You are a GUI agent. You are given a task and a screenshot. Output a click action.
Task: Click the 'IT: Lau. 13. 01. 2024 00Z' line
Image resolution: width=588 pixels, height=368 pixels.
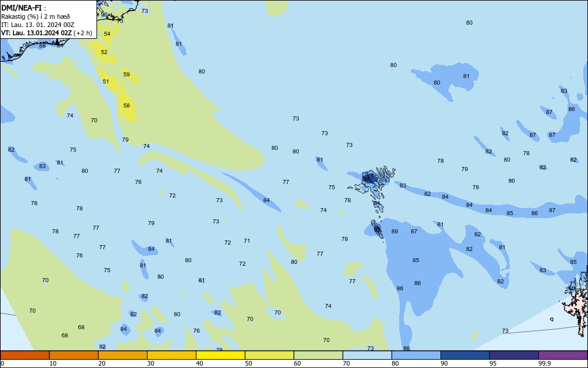(x=38, y=25)
